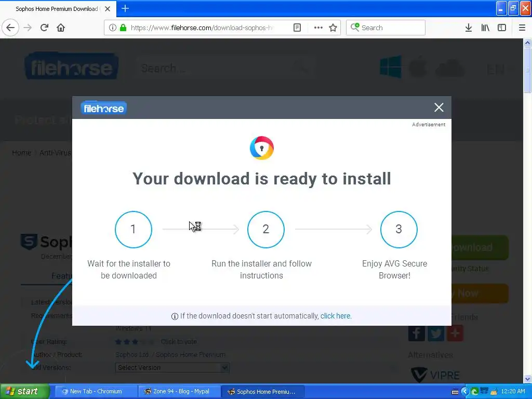Click the orange Buy Now button
The width and height of the screenshot is (532, 399).
pos(480,293)
